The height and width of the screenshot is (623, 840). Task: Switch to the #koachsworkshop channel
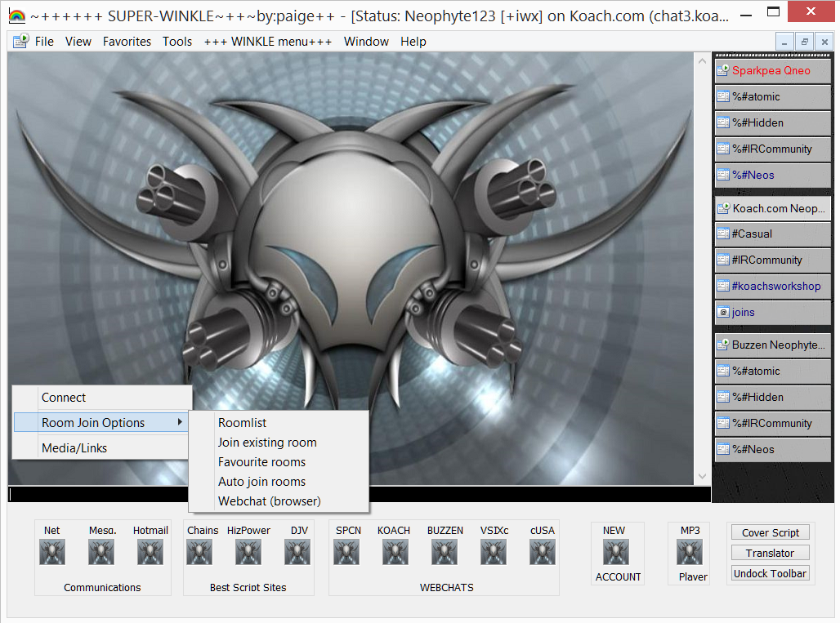(x=773, y=287)
